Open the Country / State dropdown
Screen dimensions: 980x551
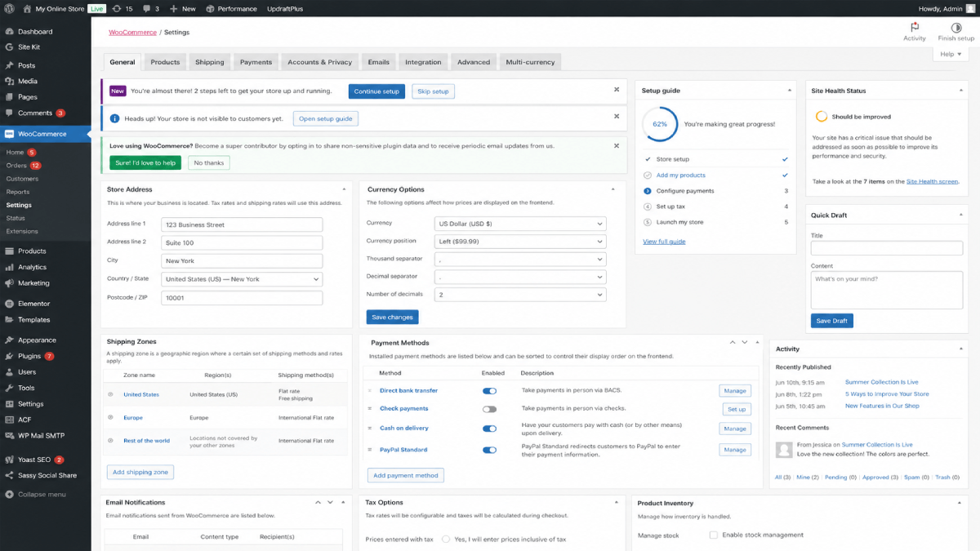pos(242,279)
